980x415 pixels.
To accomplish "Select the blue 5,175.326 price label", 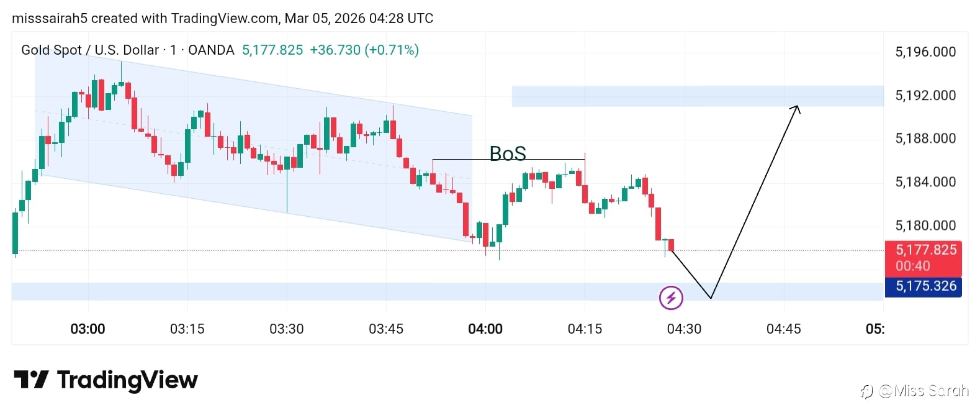I will tap(923, 286).
